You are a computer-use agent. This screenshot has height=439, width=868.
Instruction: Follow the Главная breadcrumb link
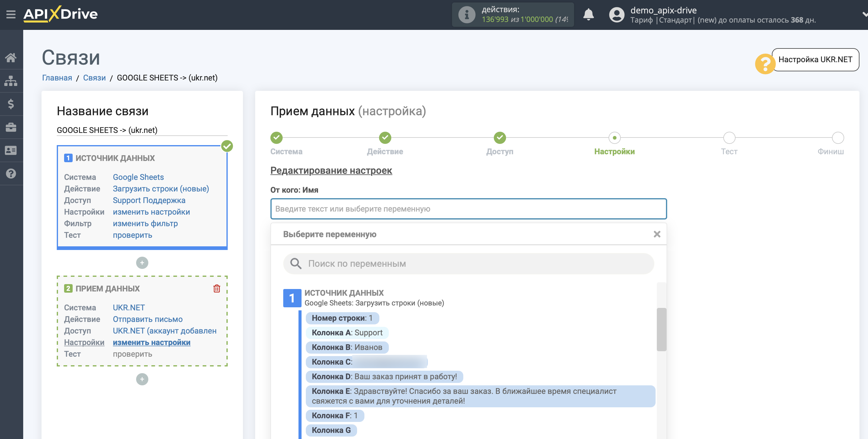57,78
